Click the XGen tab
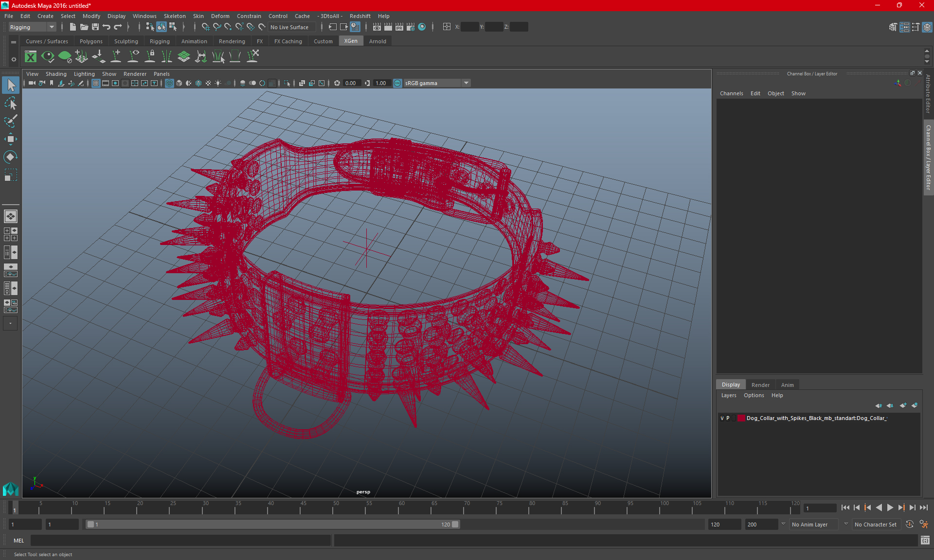 click(x=350, y=41)
